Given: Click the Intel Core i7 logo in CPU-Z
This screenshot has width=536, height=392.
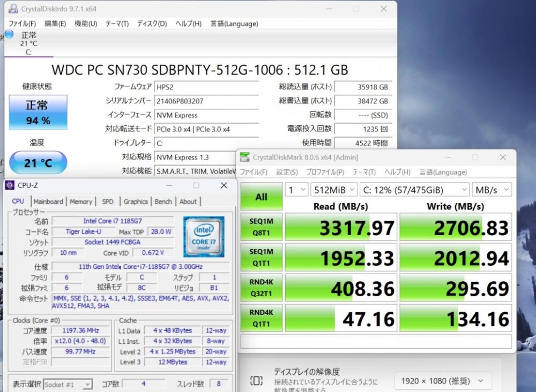Looking at the screenshot, I should pyautogui.click(x=204, y=237).
